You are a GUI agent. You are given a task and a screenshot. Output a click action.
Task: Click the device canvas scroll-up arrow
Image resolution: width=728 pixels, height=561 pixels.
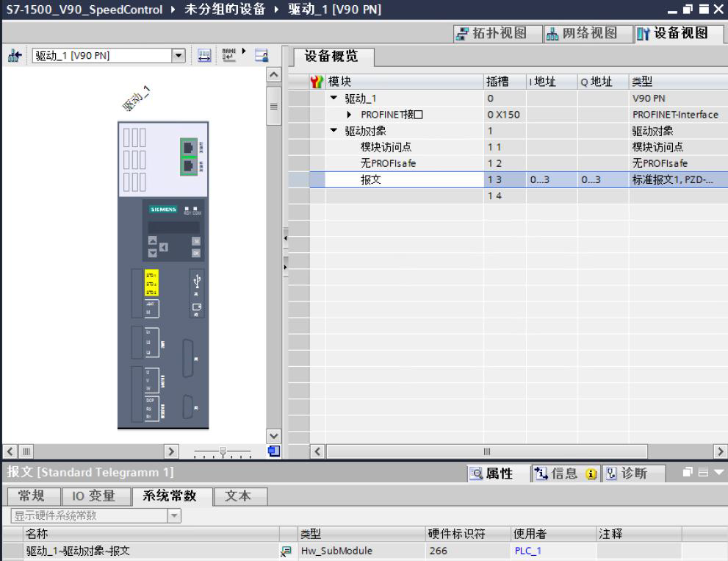pyautogui.click(x=274, y=75)
